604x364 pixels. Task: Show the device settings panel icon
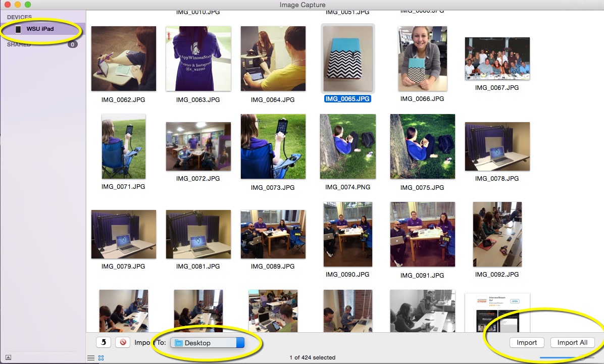[x=9, y=357]
